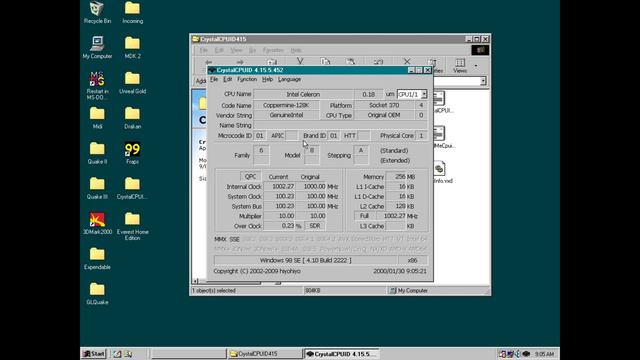Click the Copyright hiyohiyo text

pos(257,271)
